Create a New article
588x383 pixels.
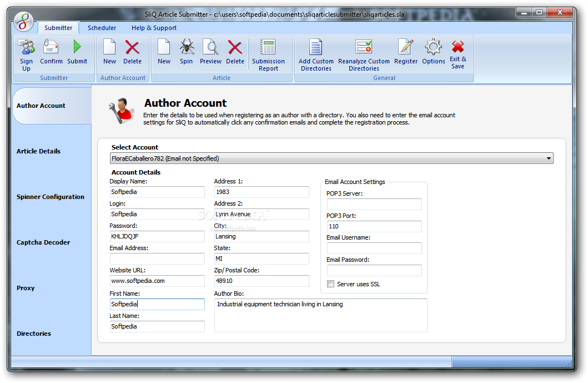point(164,52)
